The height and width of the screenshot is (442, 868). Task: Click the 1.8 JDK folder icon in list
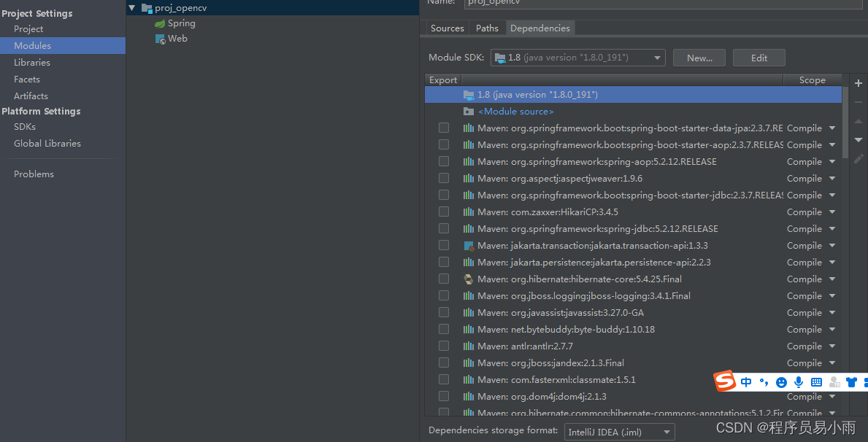point(469,95)
